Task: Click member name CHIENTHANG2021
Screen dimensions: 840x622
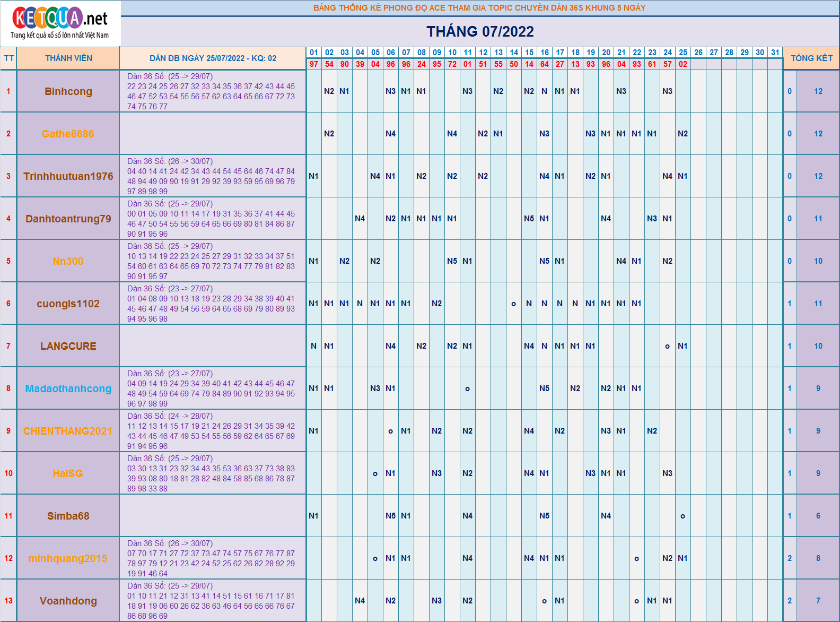Action: coord(68,431)
